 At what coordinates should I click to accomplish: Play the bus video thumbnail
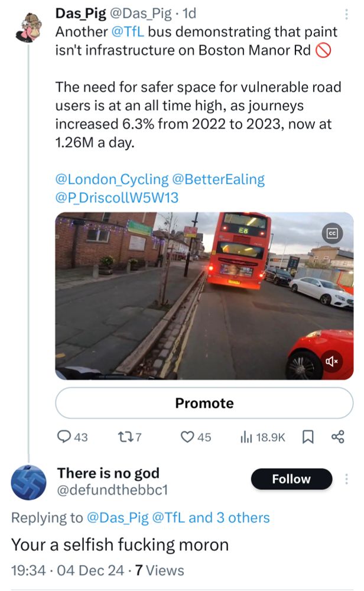[204, 295]
